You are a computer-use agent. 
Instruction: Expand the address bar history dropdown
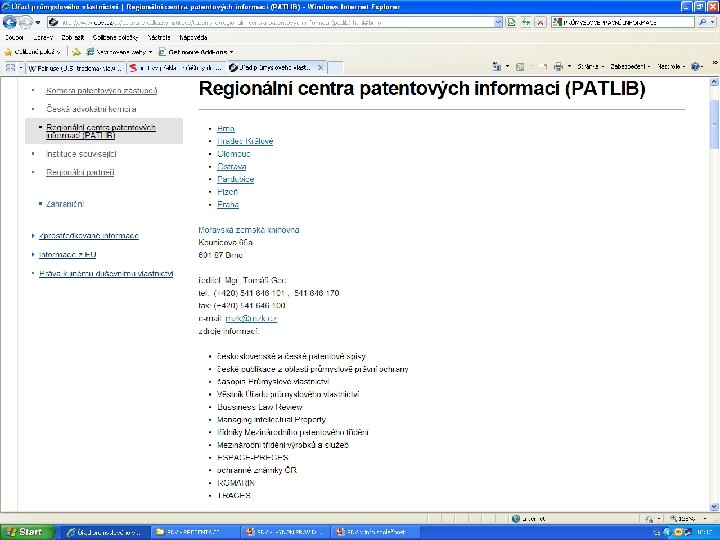click(498, 22)
